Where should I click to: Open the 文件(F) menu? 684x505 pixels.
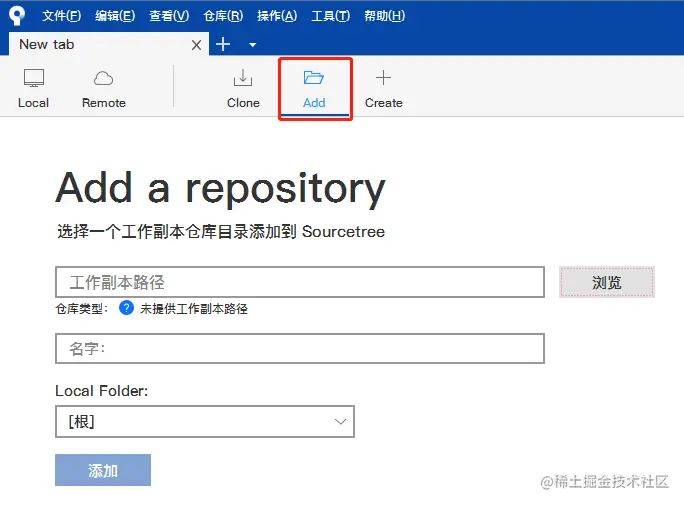coord(62,16)
